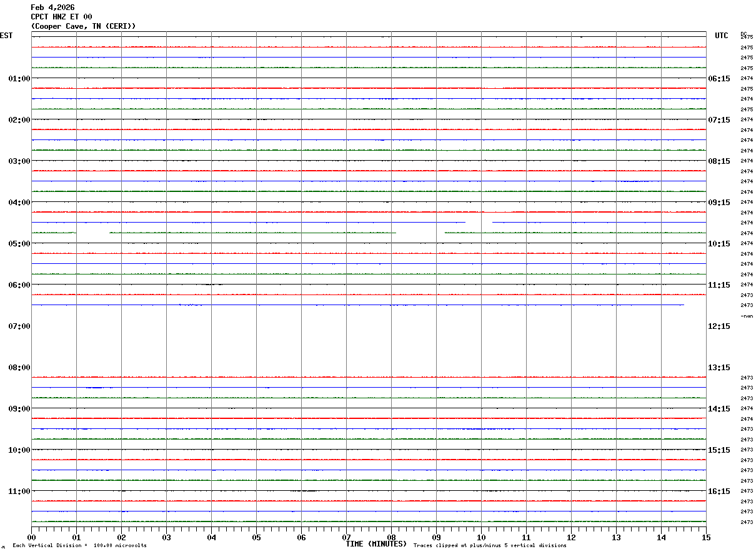Click minute tick label "15" on time axis

click(705, 538)
